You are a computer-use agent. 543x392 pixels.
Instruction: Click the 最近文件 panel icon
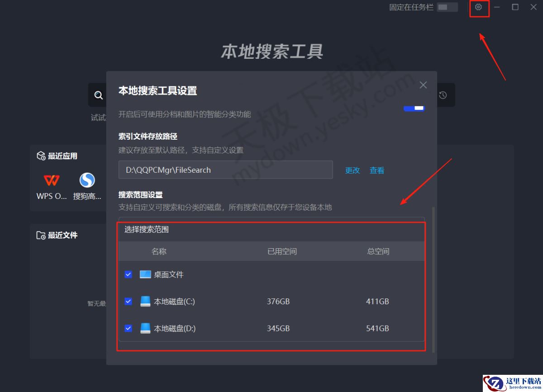[40, 235]
